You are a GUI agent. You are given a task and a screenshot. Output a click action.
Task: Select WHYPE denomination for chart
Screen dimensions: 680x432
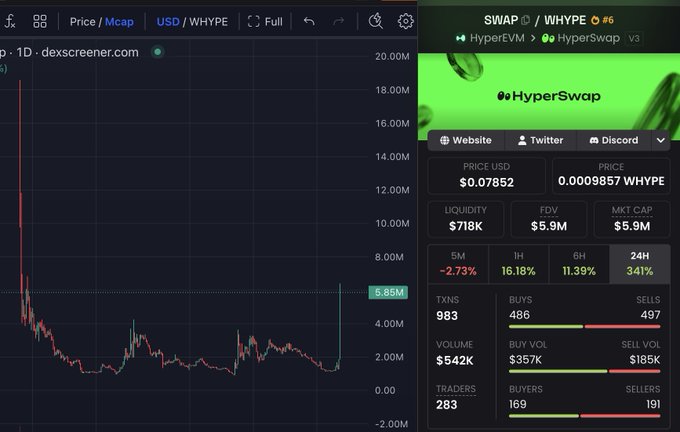tap(209, 22)
